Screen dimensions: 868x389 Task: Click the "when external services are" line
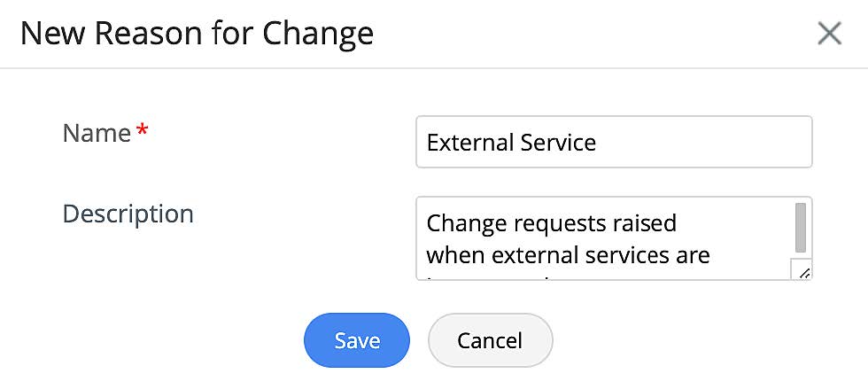point(568,255)
